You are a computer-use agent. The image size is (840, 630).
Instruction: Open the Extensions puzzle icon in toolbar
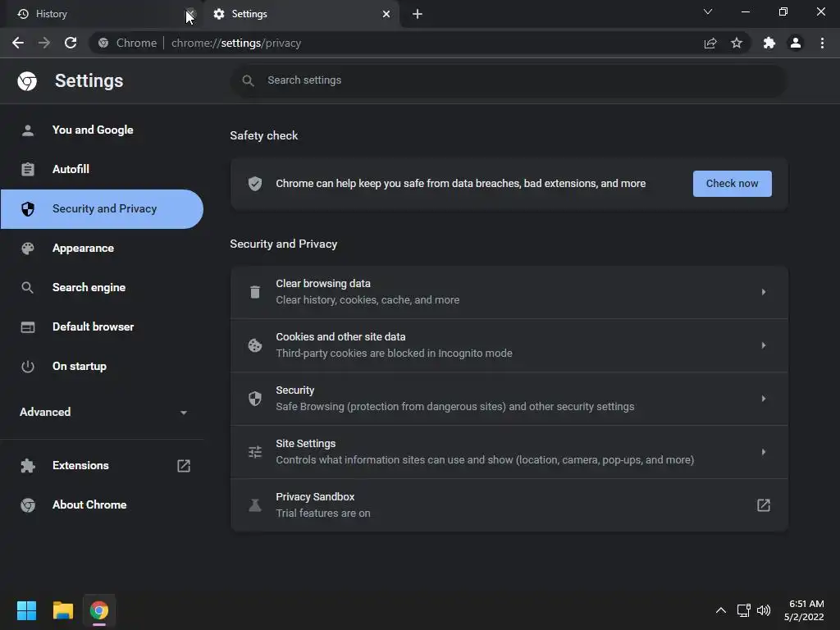pos(769,43)
